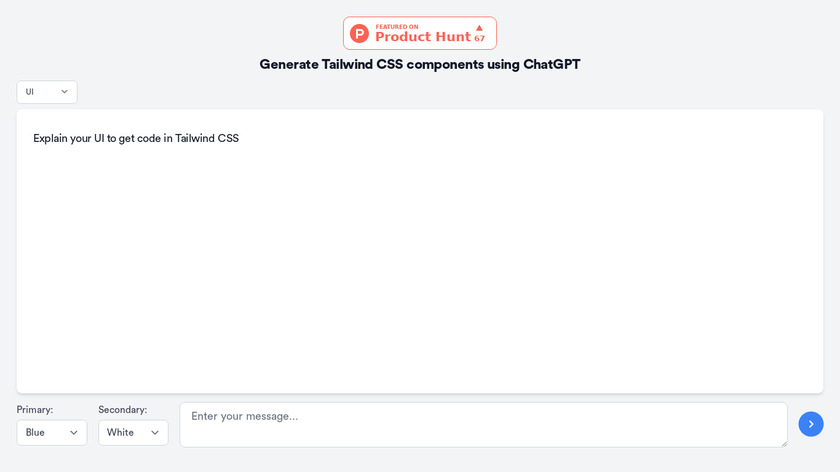Grab the textarea resize handle corner
This screenshot has height=472, width=840.
point(783,443)
